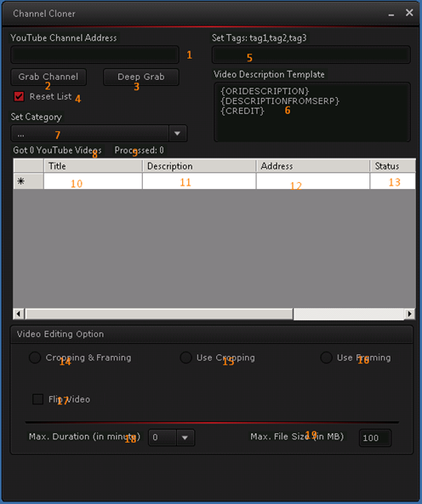Image resolution: width=422 pixels, height=504 pixels.
Task: Select the Use Framing option
Action: pyautogui.click(x=326, y=358)
